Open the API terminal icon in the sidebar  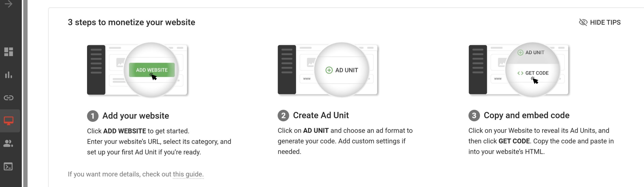tap(9, 167)
